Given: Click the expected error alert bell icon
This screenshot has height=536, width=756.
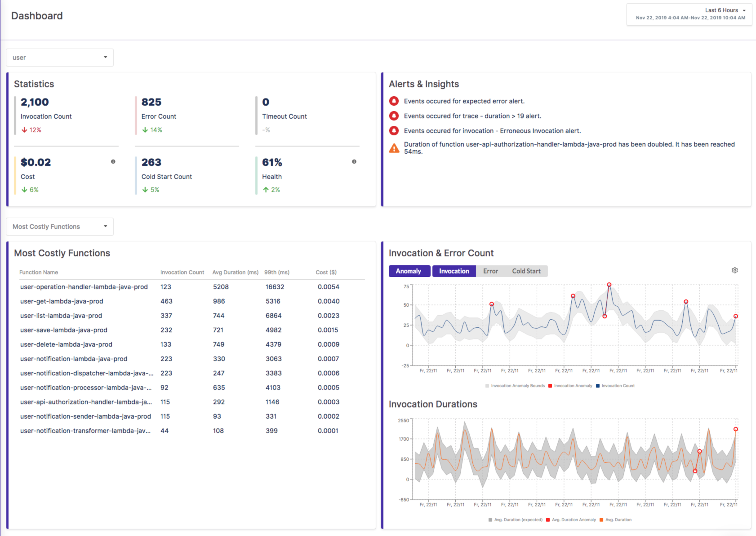Looking at the screenshot, I should 394,101.
